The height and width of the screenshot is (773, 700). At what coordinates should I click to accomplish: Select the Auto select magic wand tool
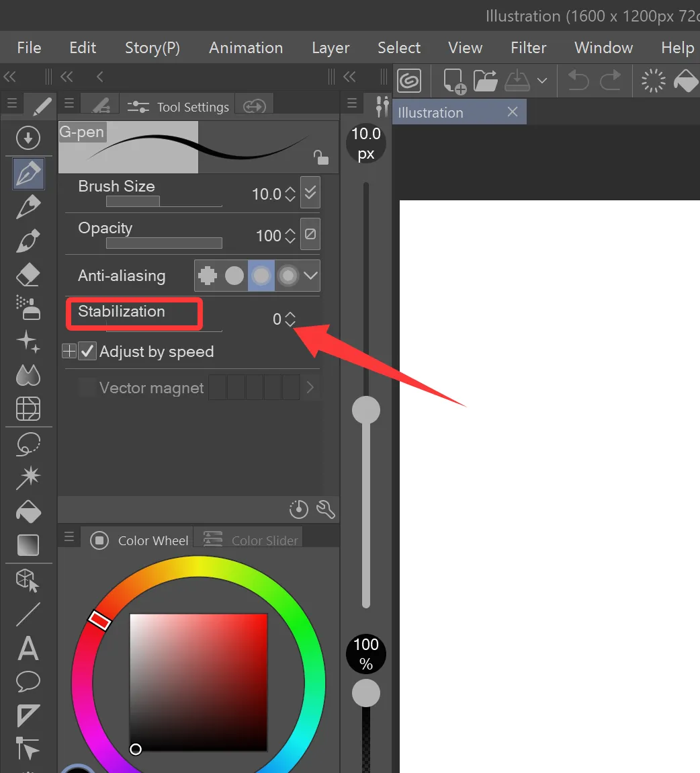(28, 478)
